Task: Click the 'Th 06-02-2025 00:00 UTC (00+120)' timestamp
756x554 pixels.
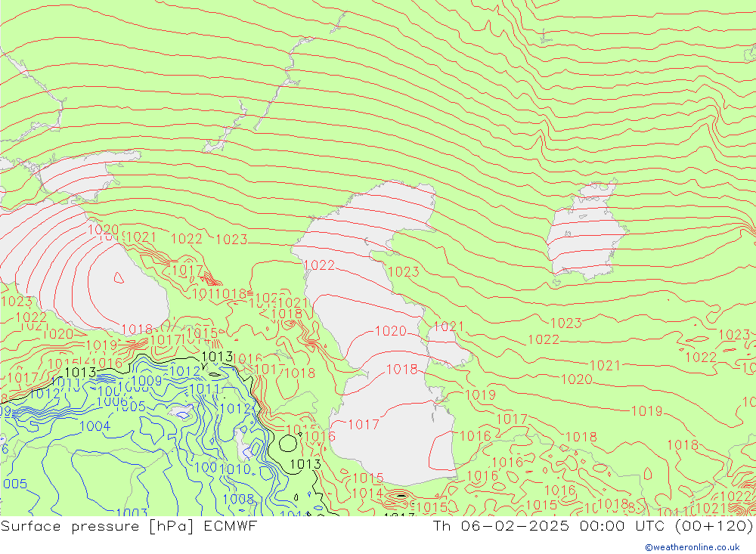Action: (593, 525)
